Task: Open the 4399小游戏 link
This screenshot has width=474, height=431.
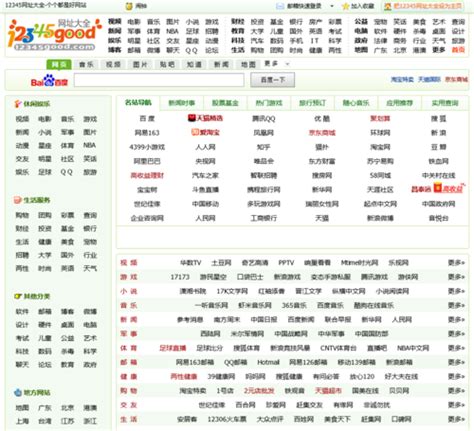Action: click(147, 147)
